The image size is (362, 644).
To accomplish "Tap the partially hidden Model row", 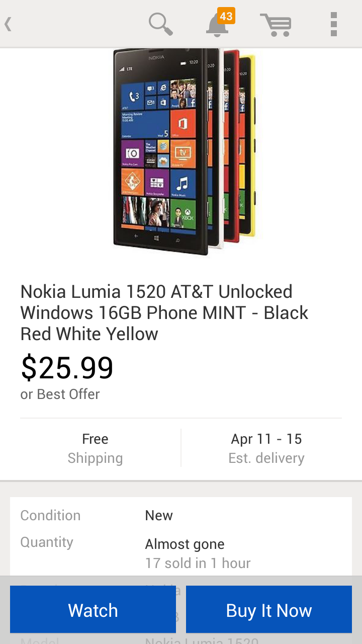I will point(181,640).
